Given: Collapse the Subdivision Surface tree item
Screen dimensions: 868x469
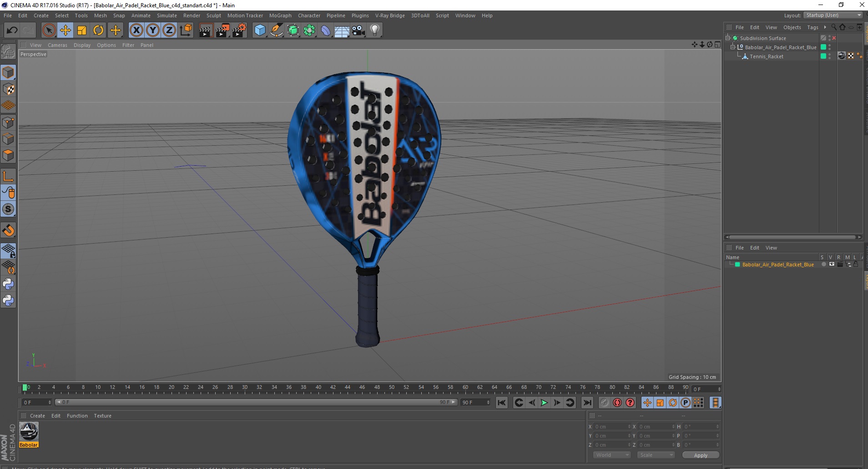Looking at the screenshot, I should pos(728,38).
